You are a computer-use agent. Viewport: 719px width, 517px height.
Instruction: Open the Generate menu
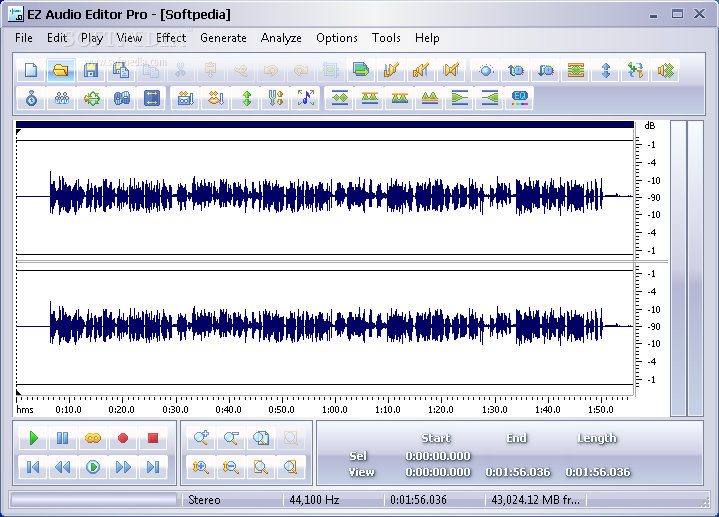pos(223,38)
